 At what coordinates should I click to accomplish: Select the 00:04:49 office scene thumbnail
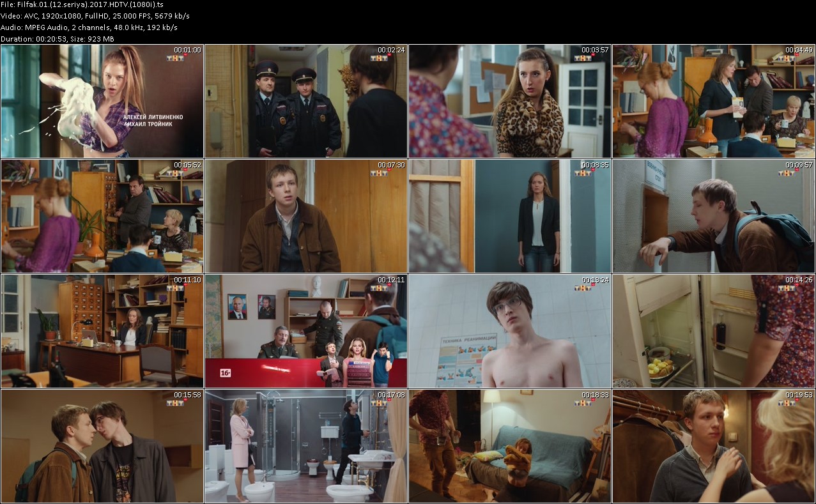tap(713, 101)
